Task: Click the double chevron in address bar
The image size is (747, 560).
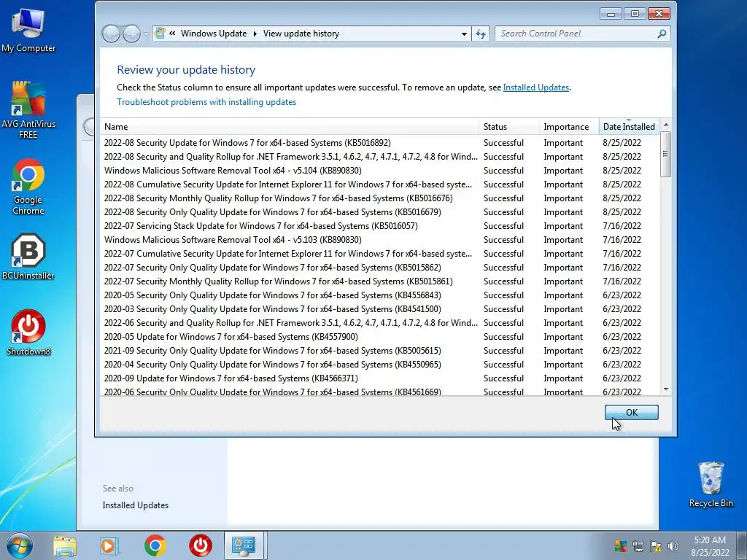Action: (172, 34)
